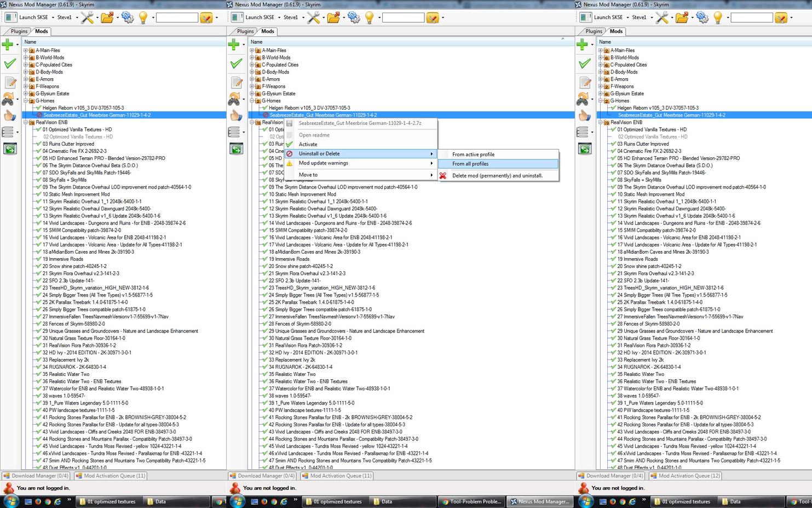Click the wrench and screwdriver tools icon in leftmost window
The height and width of the screenshot is (508, 812).
[x=87, y=18]
